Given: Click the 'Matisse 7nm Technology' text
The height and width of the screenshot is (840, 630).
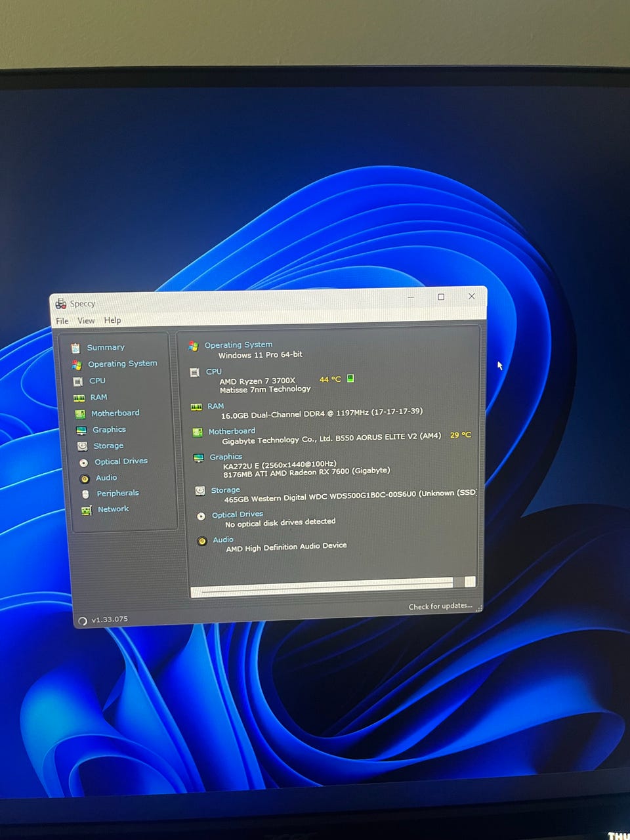Looking at the screenshot, I should click(265, 389).
